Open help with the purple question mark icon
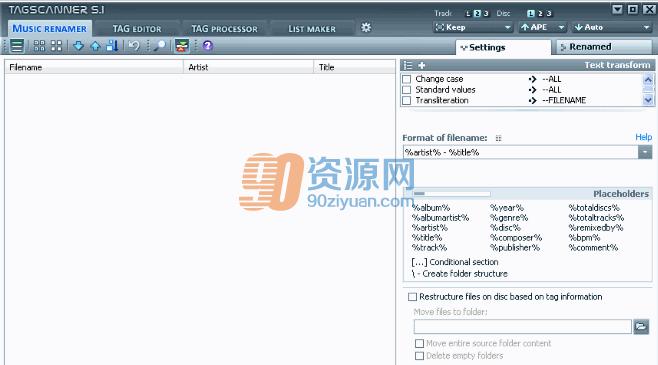Viewport: 658px width, 365px height. (207, 45)
